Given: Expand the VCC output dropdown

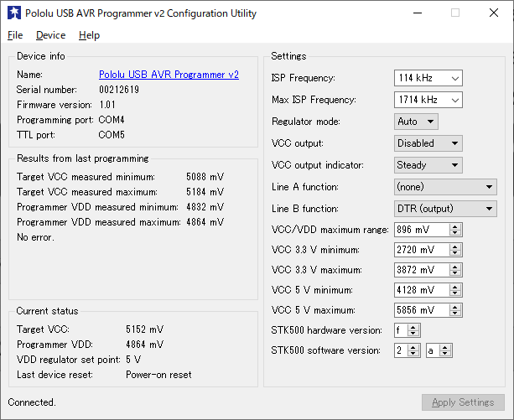Looking at the screenshot, I should (428, 143).
